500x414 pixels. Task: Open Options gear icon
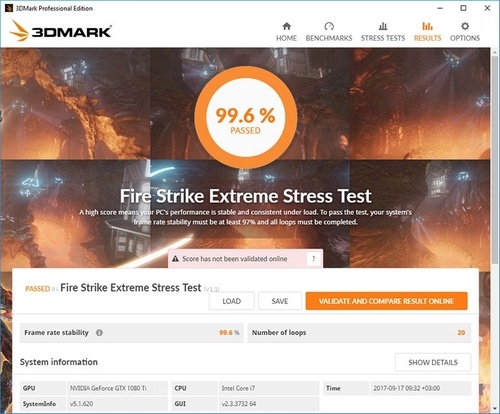465,26
